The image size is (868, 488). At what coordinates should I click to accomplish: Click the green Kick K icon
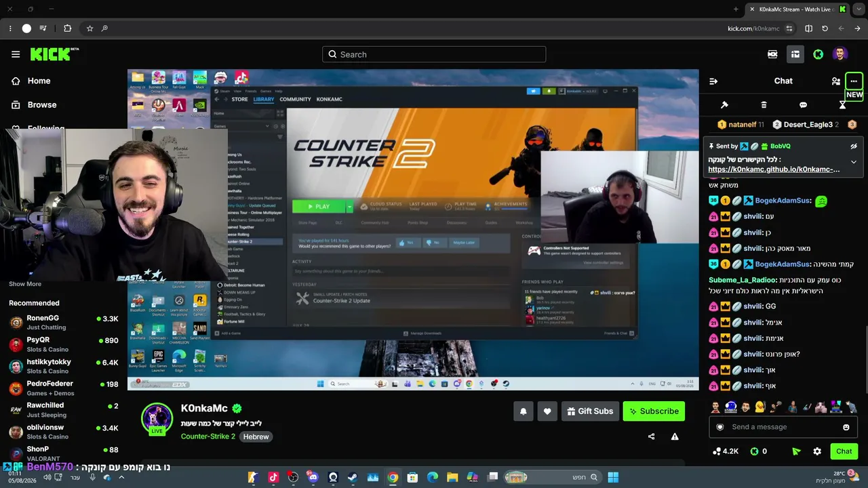pyautogui.click(x=818, y=54)
